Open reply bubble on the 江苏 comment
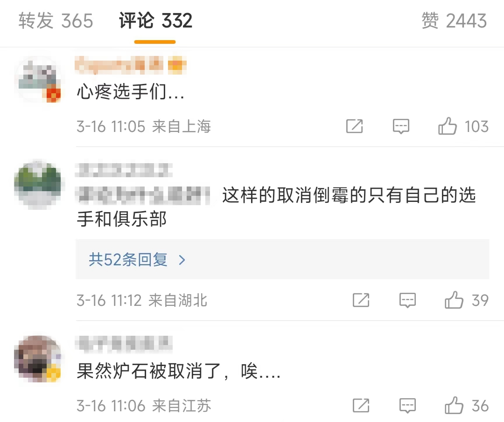This screenshot has width=504, height=422. tap(408, 406)
